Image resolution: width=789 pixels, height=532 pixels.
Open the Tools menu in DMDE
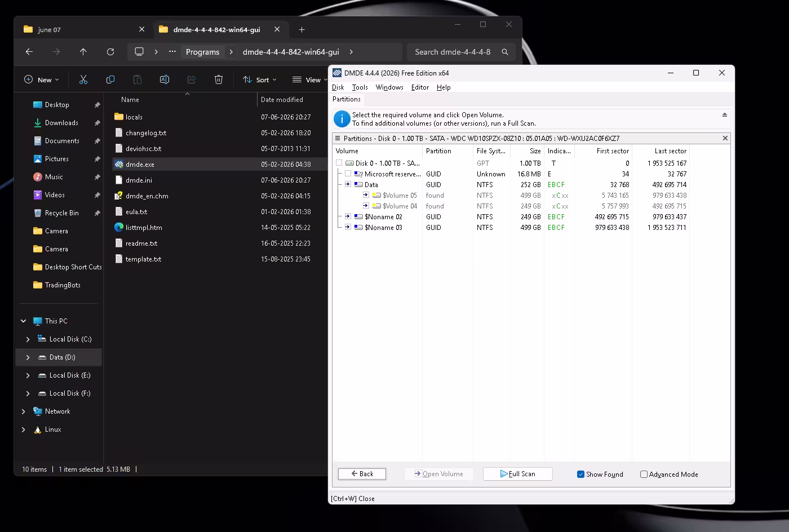pyautogui.click(x=360, y=87)
